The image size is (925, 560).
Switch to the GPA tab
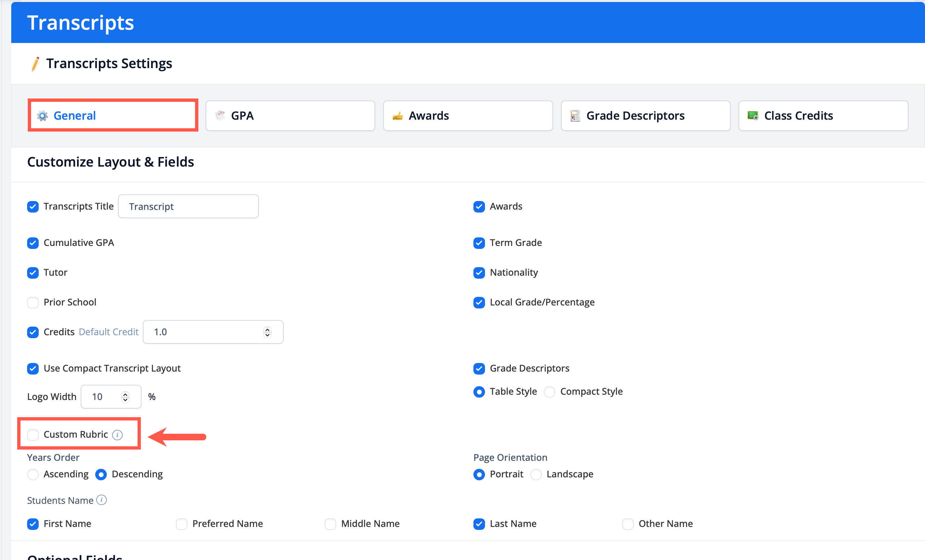point(290,116)
